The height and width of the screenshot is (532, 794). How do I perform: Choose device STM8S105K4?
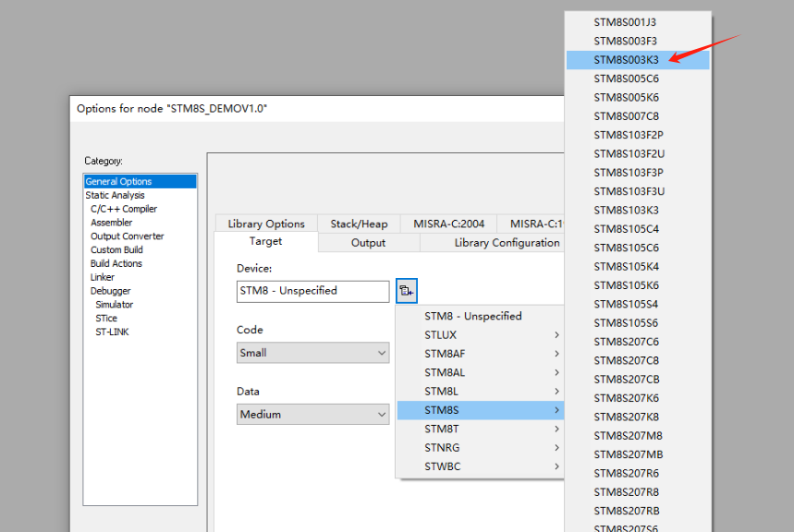(638, 267)
